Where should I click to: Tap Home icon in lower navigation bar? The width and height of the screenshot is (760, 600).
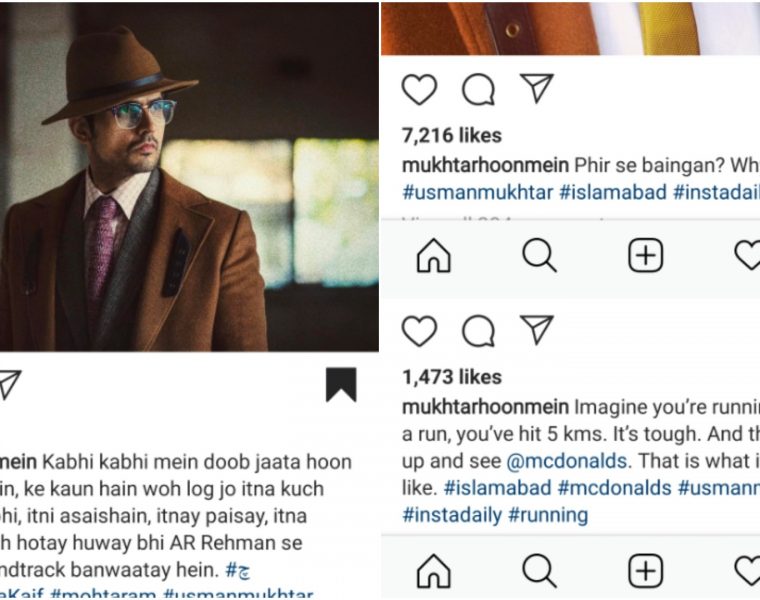coord(433,571)
